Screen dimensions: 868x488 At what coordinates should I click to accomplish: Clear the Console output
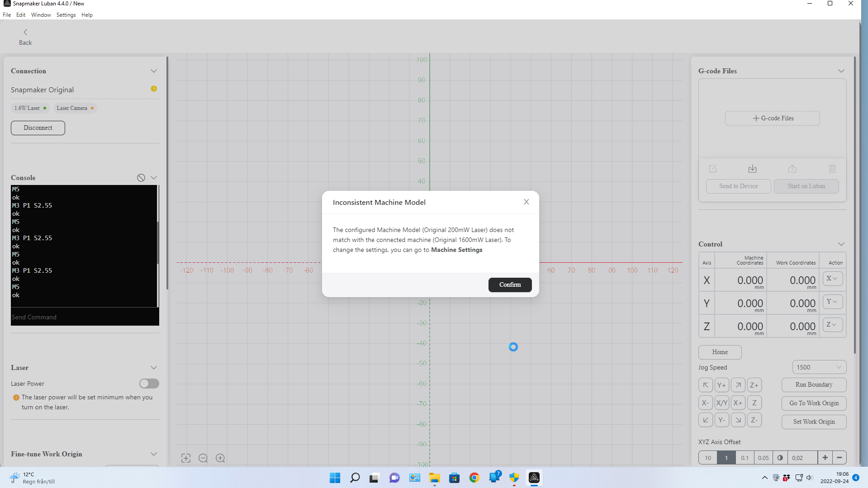(141, 178)
